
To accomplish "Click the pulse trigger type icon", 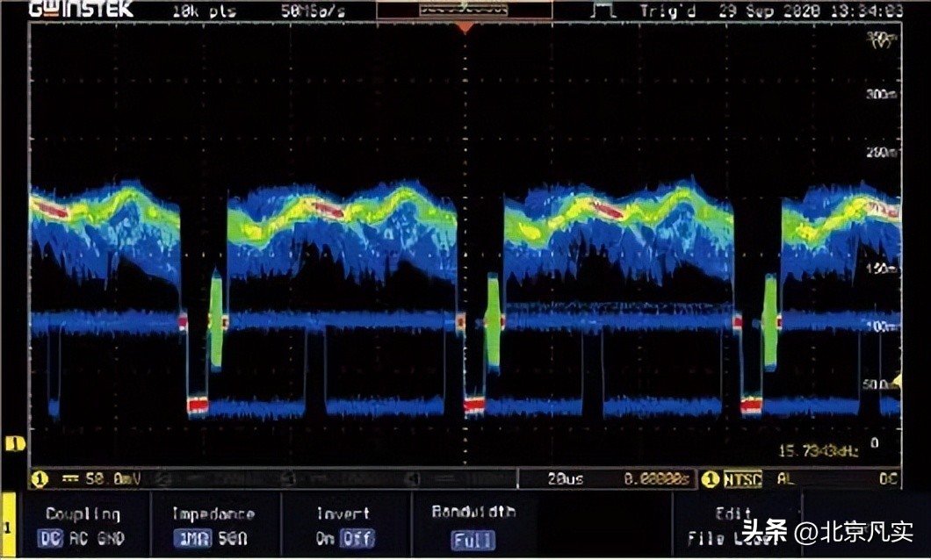I will click(604, 10).
